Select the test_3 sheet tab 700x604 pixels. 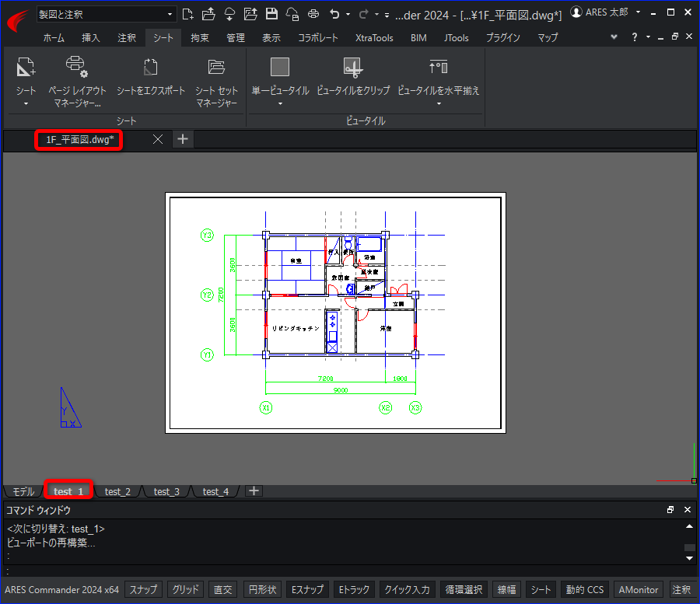point(166,491)
